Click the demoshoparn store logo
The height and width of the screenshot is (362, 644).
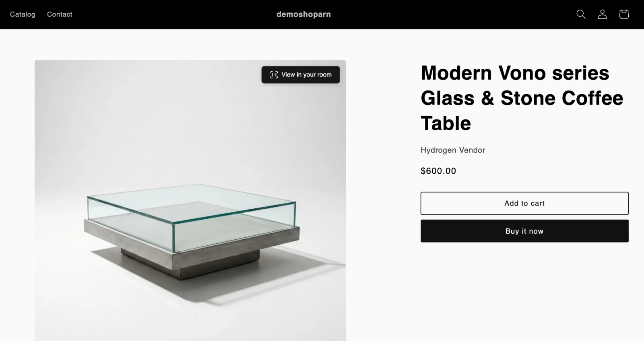pos(303,14)
